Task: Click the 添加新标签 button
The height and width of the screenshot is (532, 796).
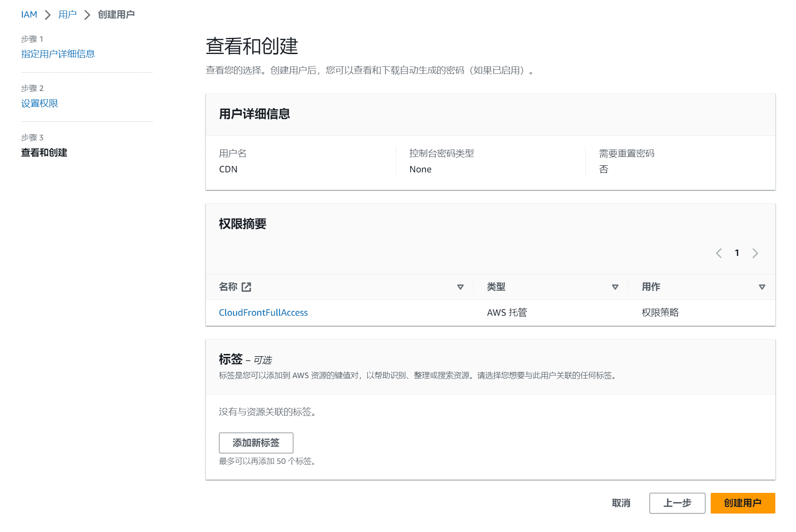Action: point(256,443)
